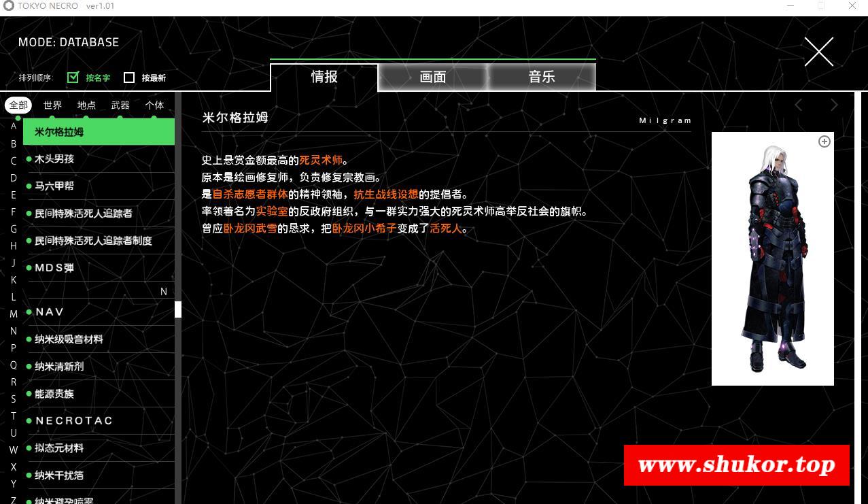Jump to letter N in the alphabet index column

point(14,331)
